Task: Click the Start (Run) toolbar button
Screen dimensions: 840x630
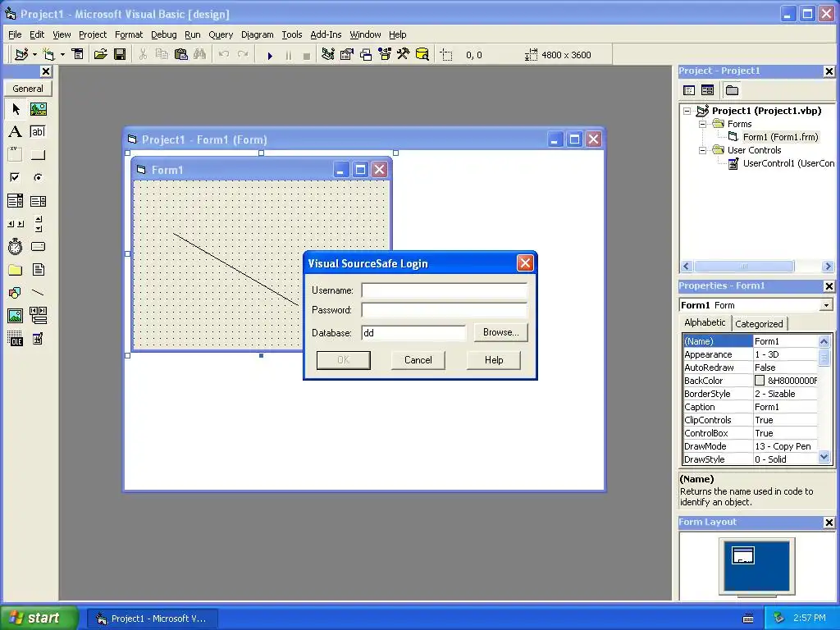Action: pyautogui.click(x=270, y=55)
